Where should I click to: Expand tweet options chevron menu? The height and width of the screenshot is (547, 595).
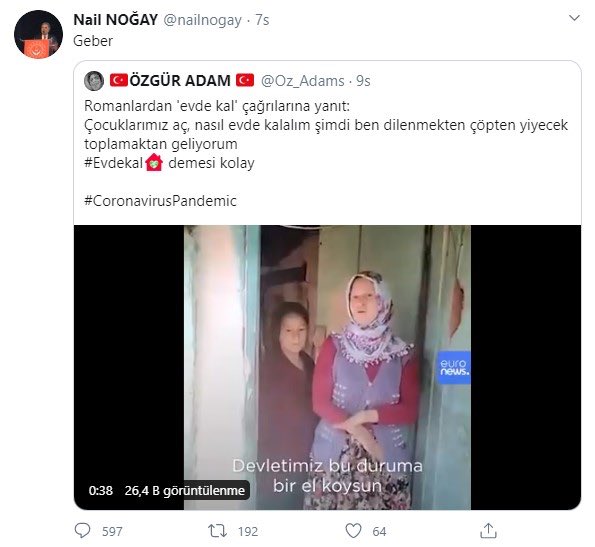point(575,18)
